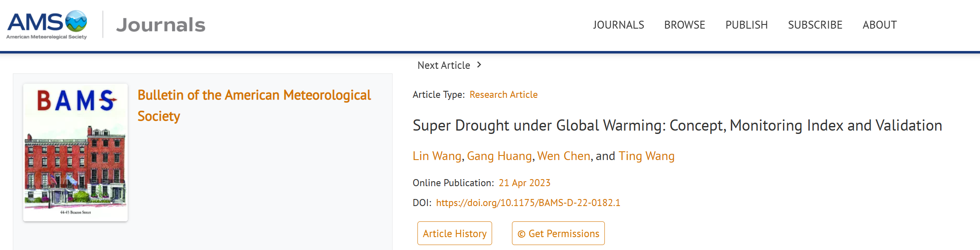Open the PUBLISH menu

[747, 25]
